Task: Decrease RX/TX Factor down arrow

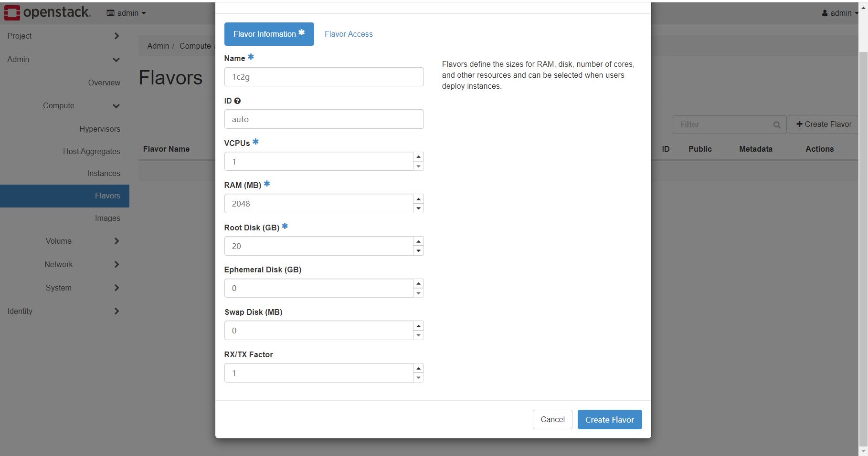Action: coord(418,378)
